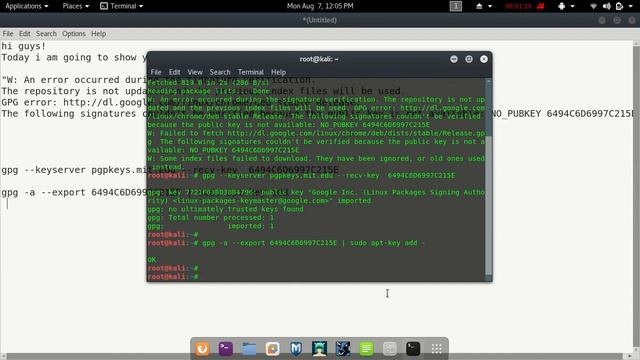Click the Wi-Fi network icon
The image size is (640, 360).
pyautogui.click(x=593, y=6)
